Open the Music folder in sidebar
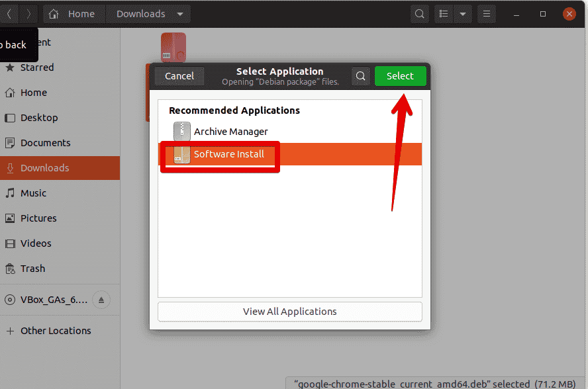Screen dimensions: 588x389 click(x=33, y=193)
